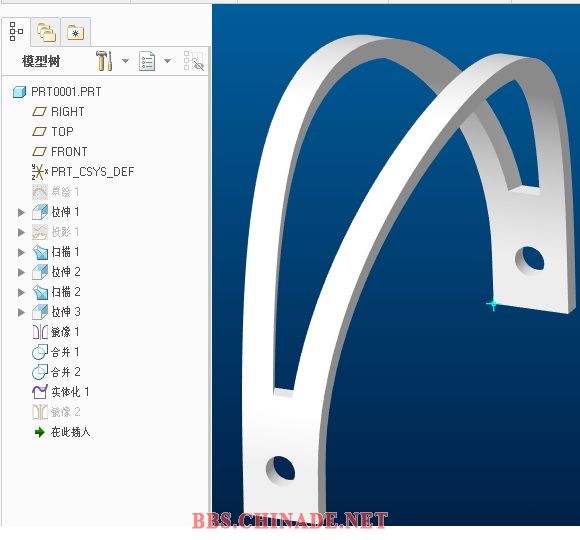Expand the 拉伸 3 feature node

tap(21, 312)
